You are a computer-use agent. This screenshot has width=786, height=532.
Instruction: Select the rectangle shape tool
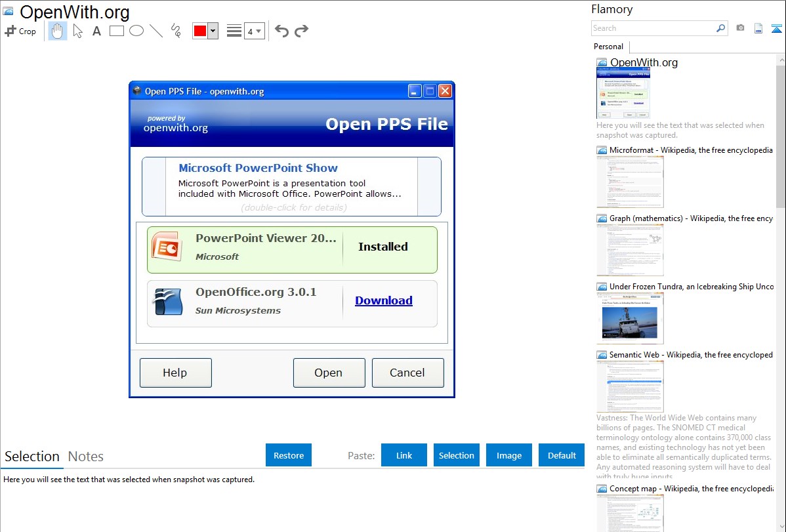tap(117, 31)
